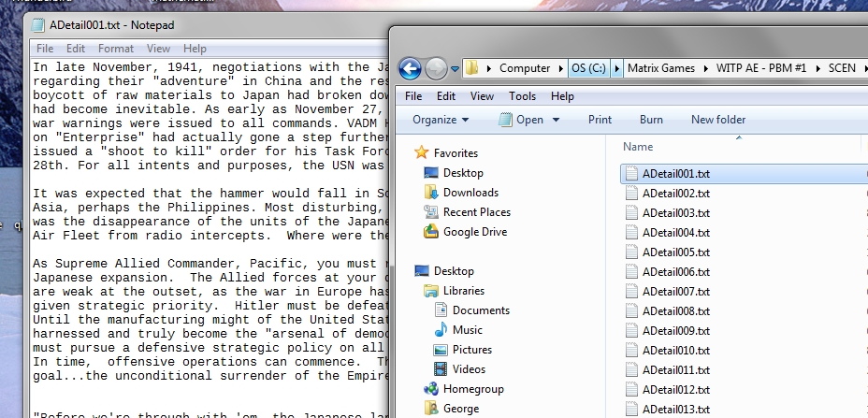Image resolution: width=868 pixels, height=418 pixels.
Task: Open Explorer Tools menu
Action: coord(522,96)
